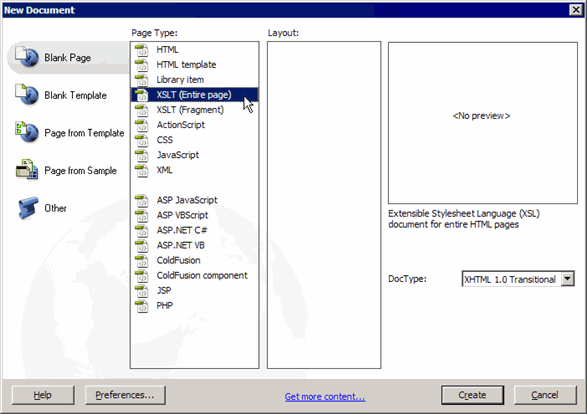587x414 pixels.
Task: Click the HTML page type icon
Action: click(142, 50)
